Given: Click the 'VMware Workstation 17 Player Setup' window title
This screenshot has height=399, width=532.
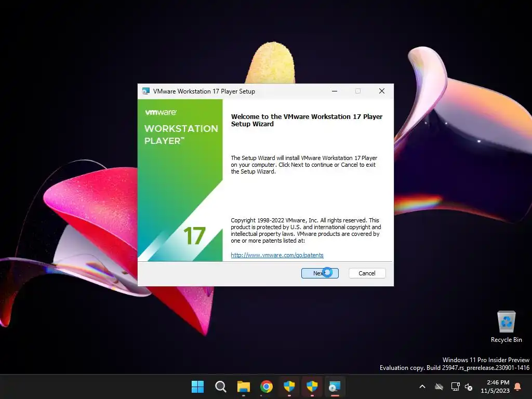Looking at the screenshot, I should click(x=204, y=91).
